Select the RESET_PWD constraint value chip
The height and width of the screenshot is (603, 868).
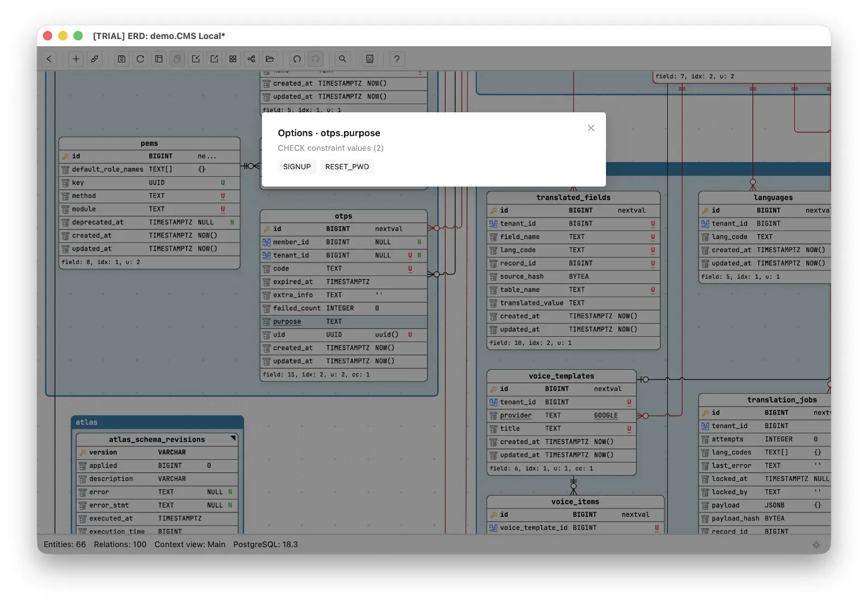click(x=347, y=166)
